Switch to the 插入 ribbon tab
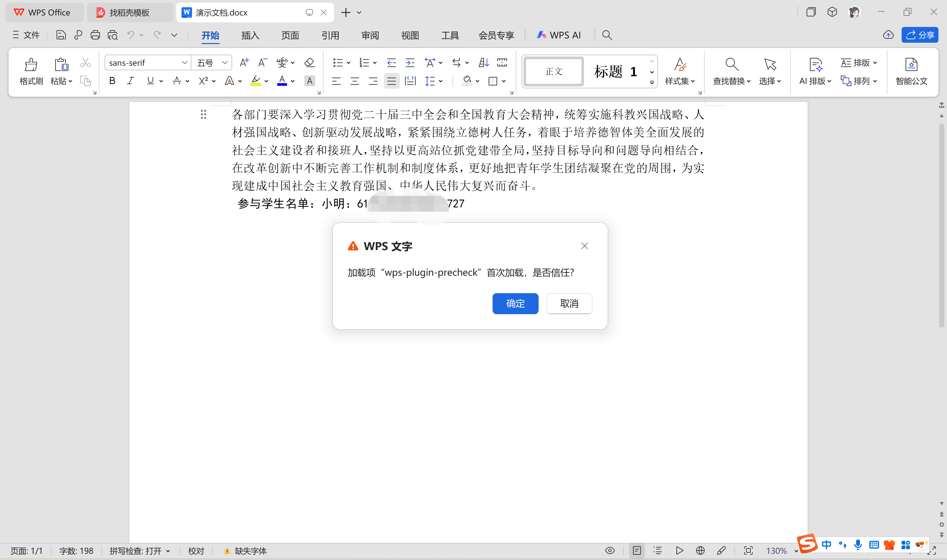This screenshot has width=947, height=560. 250,35
